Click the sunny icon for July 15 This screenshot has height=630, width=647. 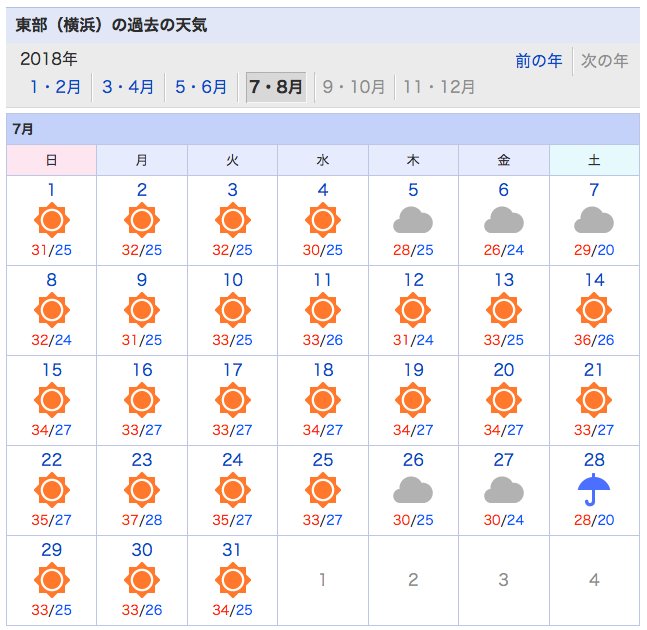point(52,400)
